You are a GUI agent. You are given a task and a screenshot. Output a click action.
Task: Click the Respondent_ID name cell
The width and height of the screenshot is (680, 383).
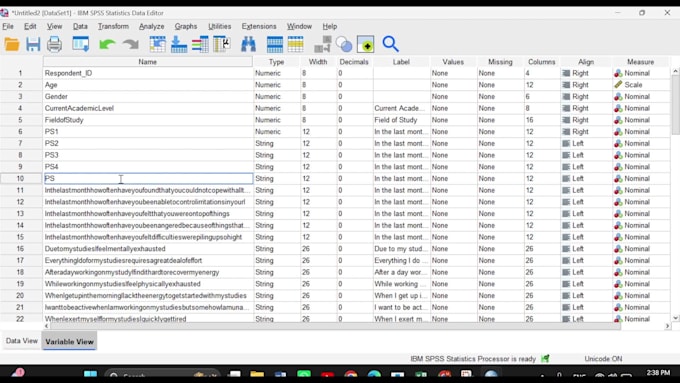(148, 73)
